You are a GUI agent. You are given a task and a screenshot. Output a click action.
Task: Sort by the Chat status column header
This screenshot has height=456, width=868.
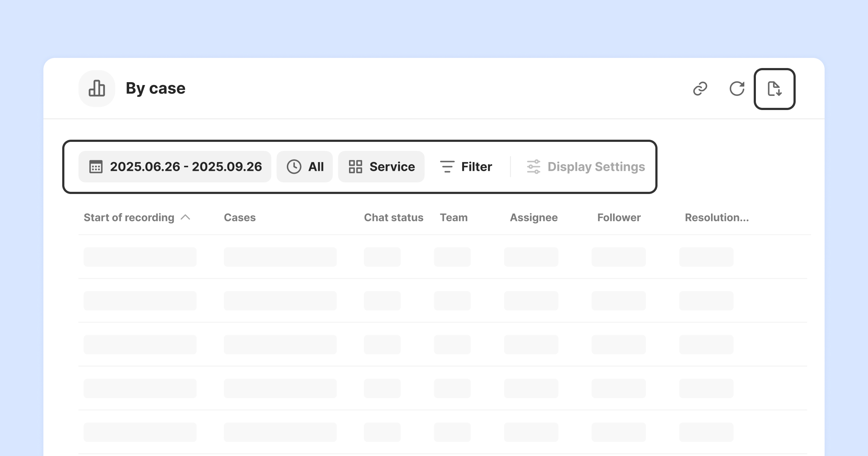(393, 218)
